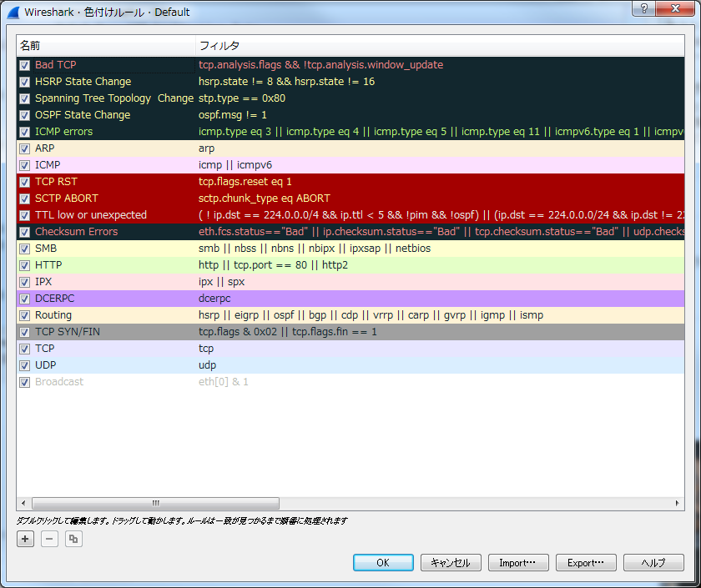Click the horizontal scrollbar thumb
Viewport: 701px width, 588px height.
[x=155, y=503]
